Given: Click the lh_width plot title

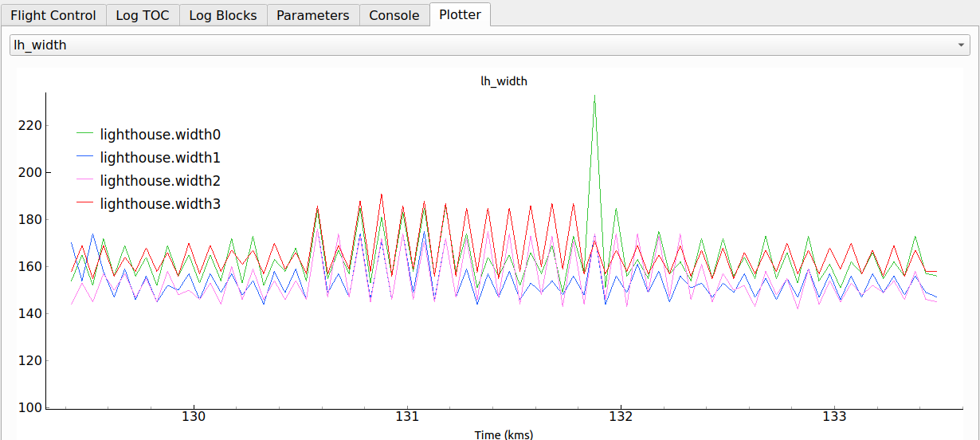Looking at the screenshot, I should tap(504, 81).
